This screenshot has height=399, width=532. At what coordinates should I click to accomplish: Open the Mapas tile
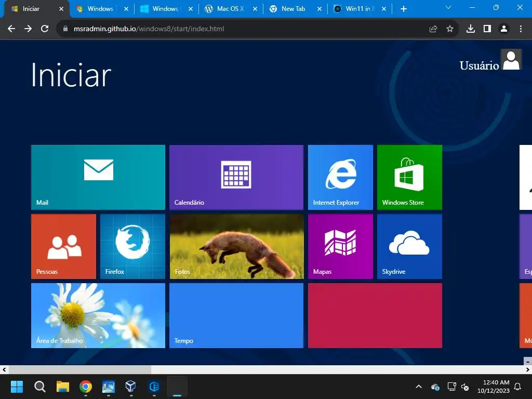[x=340, y=246]
